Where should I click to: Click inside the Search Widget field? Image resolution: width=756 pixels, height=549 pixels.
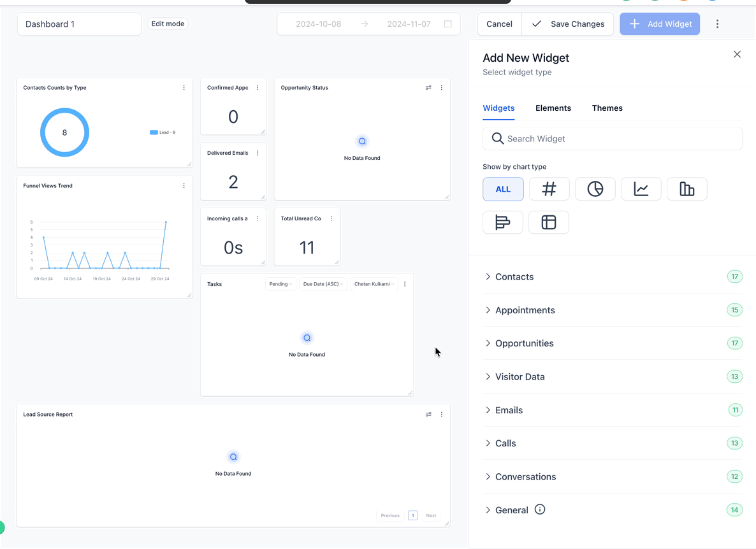[612, 138]
